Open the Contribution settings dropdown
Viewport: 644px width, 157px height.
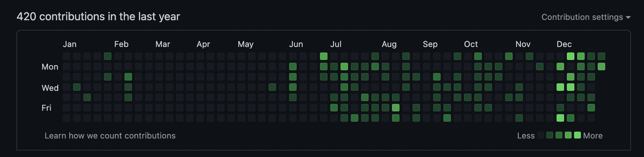click(x=586, y=17)
